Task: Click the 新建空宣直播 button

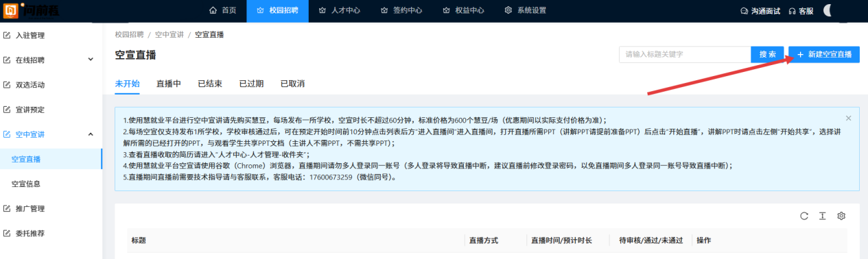Action: (823, 55)
